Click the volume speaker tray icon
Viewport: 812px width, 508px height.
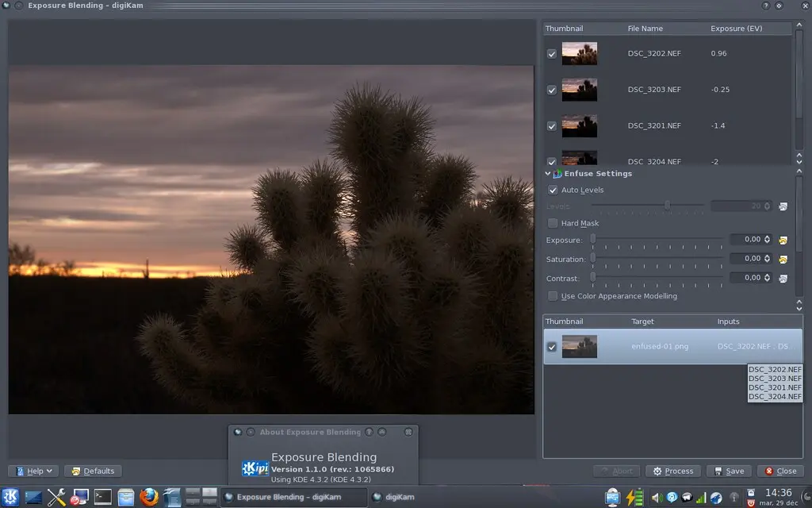tap(656, 498)
